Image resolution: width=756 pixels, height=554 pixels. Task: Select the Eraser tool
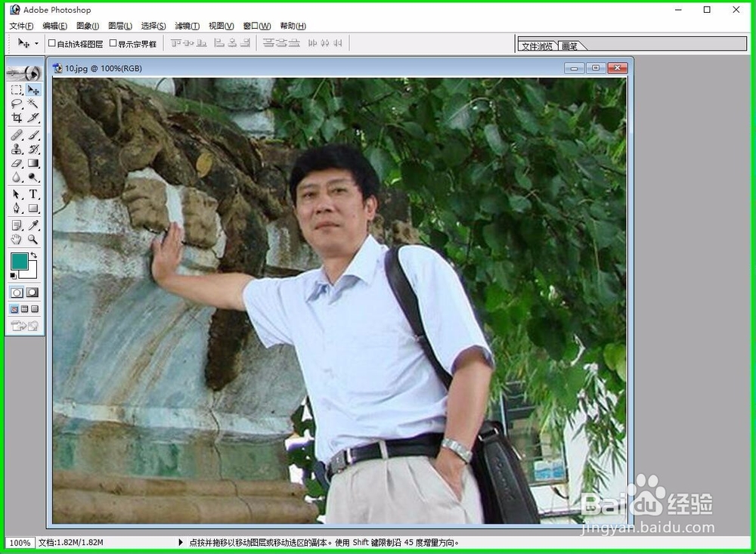(x=17, y=163)
